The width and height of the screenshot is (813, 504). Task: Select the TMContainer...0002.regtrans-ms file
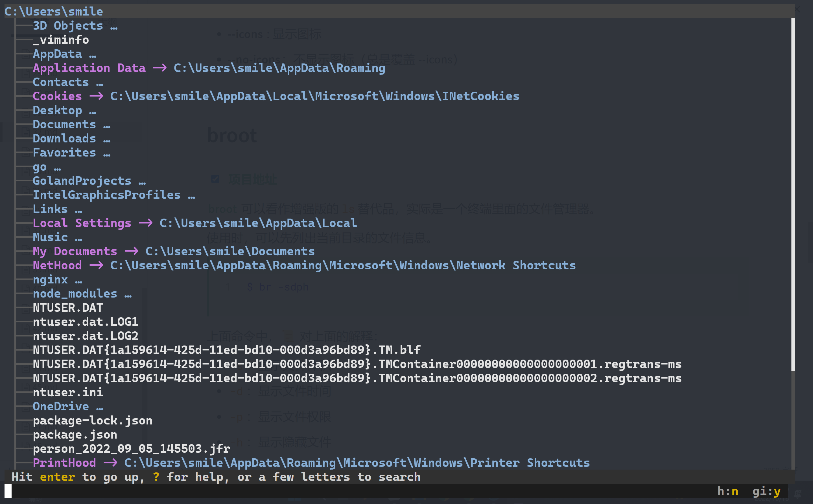[x=357, y=378]
